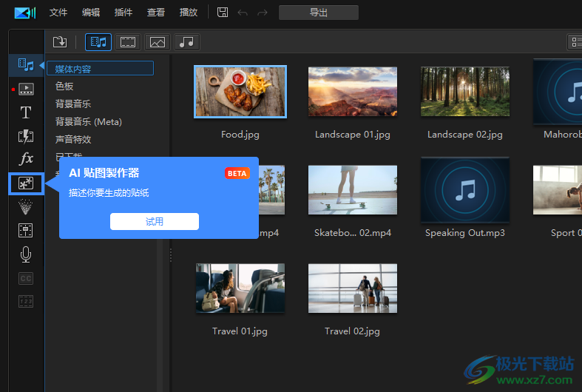Click 试用 in the AI sticker popup
This screenshot has width=582, height=392.
pyautogui.click(x=155, y=222)
